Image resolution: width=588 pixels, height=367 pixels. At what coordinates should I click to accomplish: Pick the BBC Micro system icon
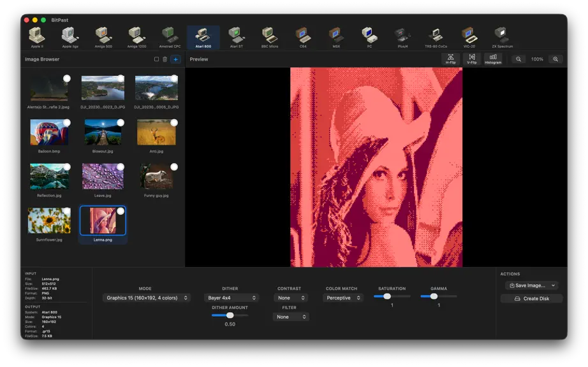[x=270, y=38]
